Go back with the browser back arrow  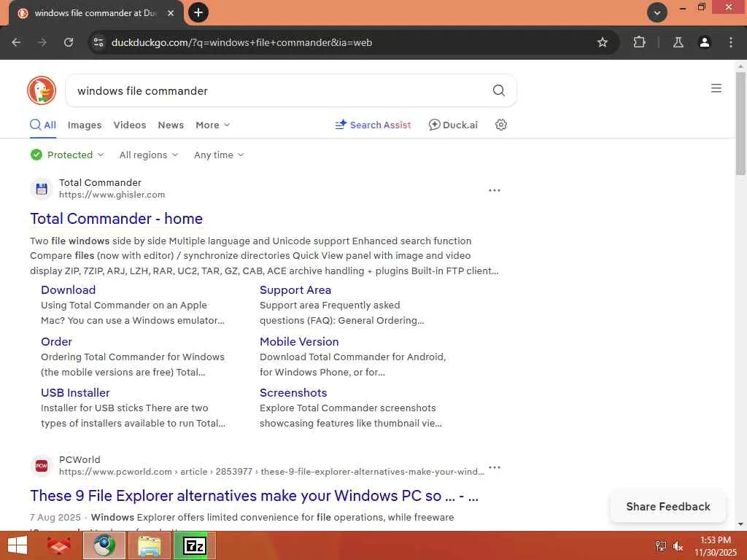click(x=16, y=42)
